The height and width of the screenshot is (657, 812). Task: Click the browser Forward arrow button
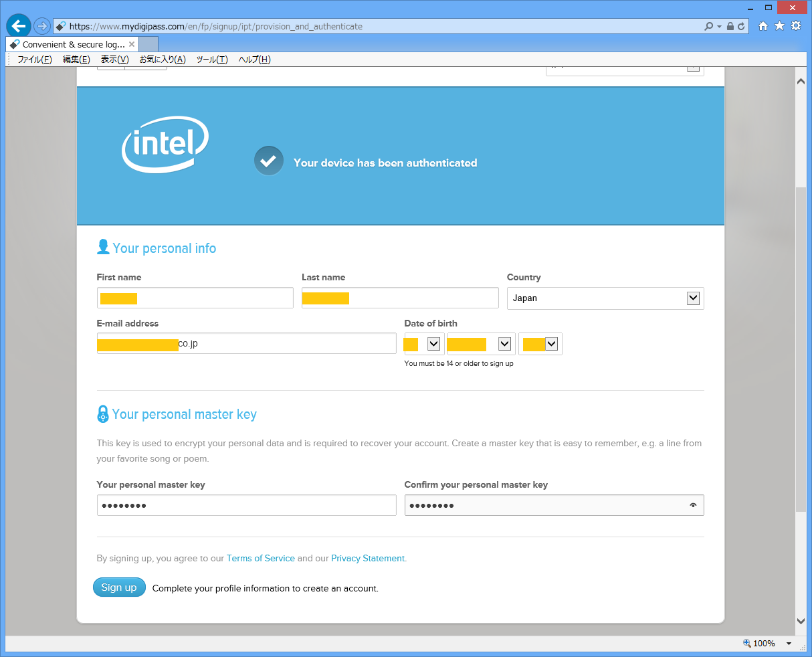(42, 26)
